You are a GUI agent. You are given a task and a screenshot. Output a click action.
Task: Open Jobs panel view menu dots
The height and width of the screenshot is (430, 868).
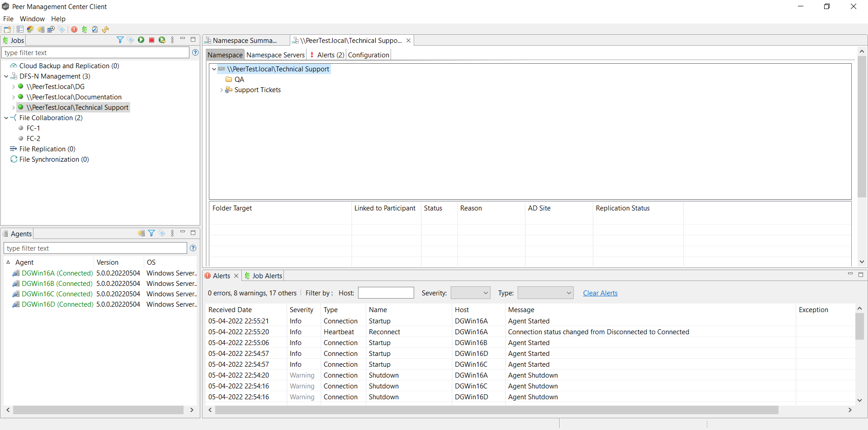coord(172,40)
